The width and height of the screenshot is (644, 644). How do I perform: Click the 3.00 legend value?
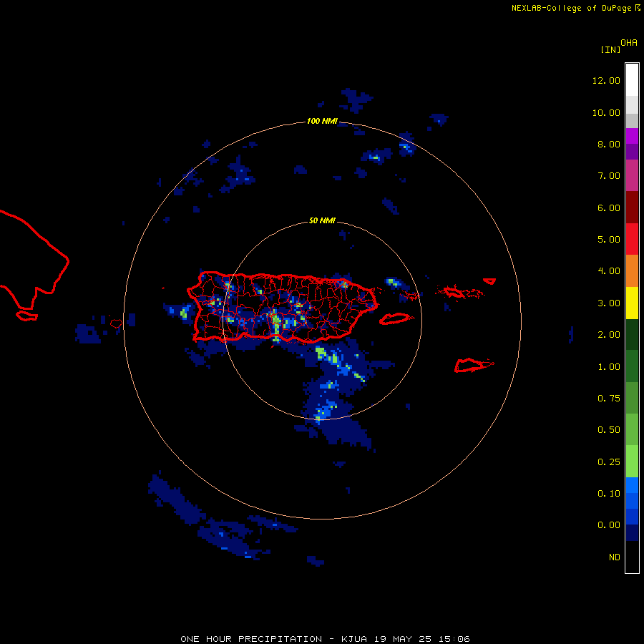point(609,303)
